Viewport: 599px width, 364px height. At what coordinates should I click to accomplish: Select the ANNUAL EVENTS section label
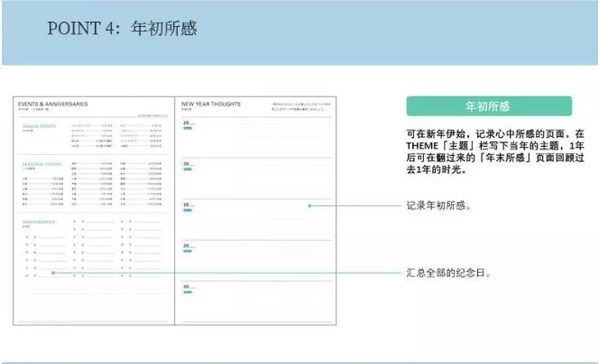click(39, 126)
